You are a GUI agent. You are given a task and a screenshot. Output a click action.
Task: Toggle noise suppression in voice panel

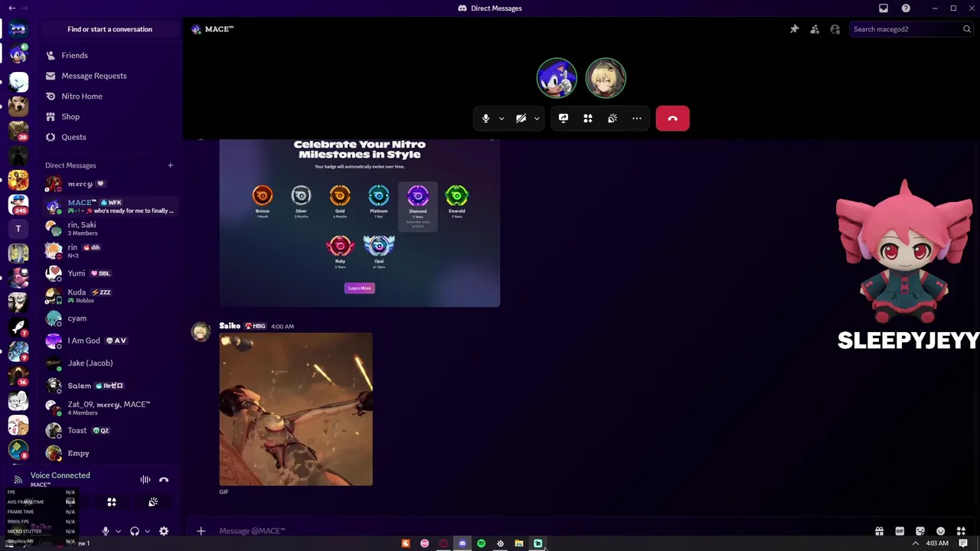[x=145, y=480]
